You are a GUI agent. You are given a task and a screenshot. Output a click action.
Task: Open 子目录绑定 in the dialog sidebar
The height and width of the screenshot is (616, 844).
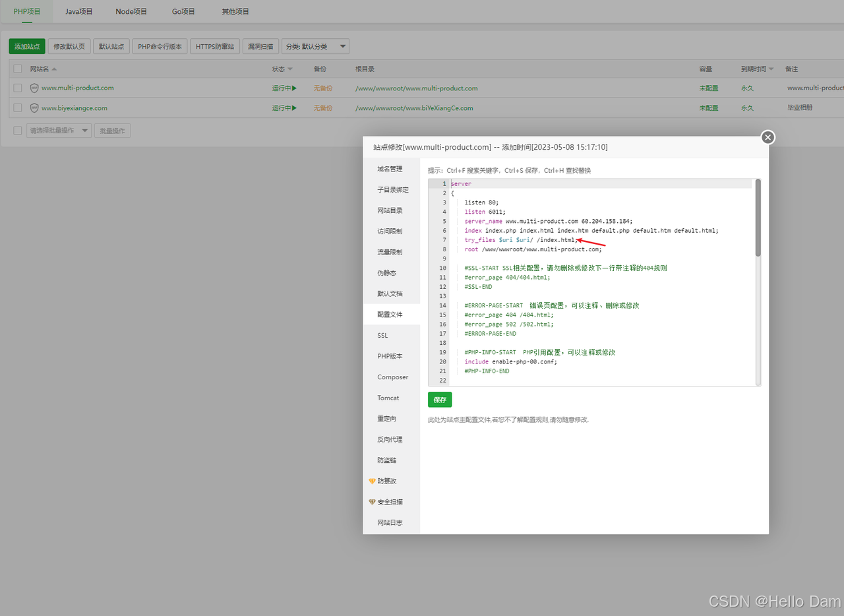[x=391, y=190]
